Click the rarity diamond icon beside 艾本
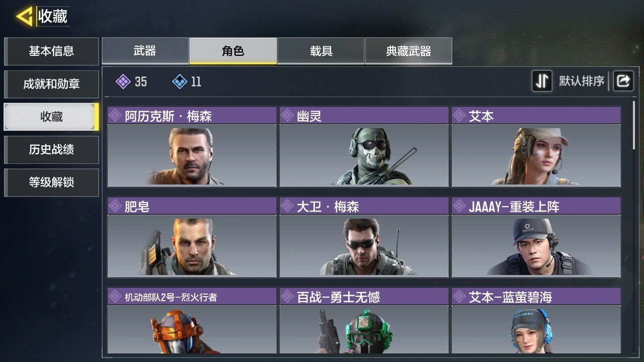The width and height of the screenshot is (644, 362). click(x=459, y=116)
